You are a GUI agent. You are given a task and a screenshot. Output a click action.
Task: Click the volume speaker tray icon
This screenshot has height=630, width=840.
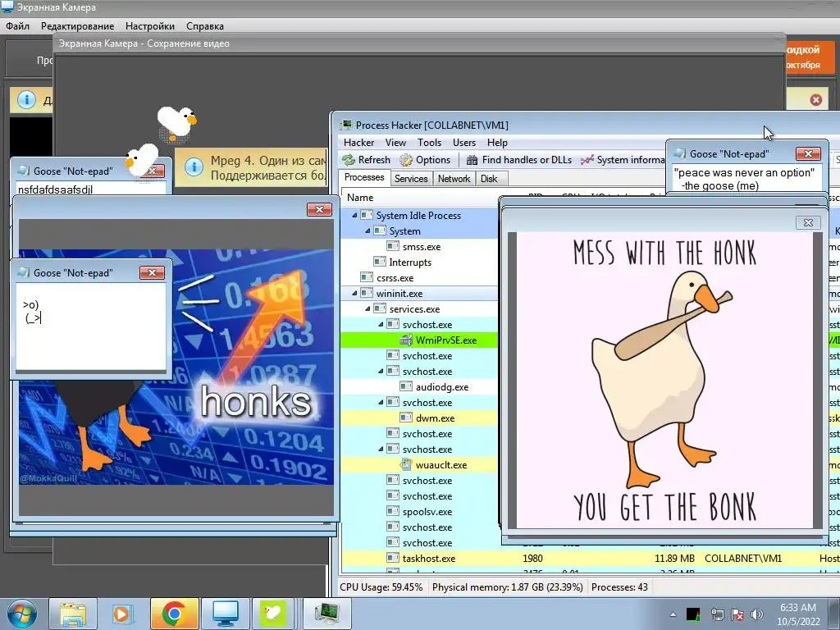(757, 614)
